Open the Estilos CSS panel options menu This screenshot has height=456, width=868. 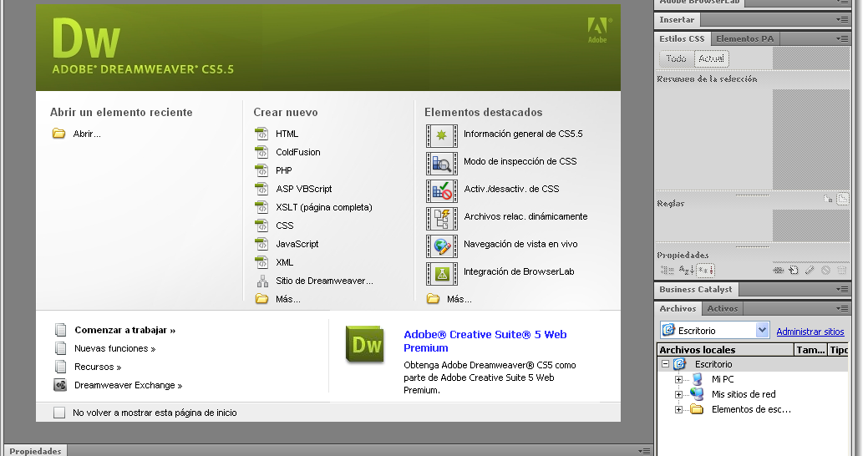(x=843, y=38)
